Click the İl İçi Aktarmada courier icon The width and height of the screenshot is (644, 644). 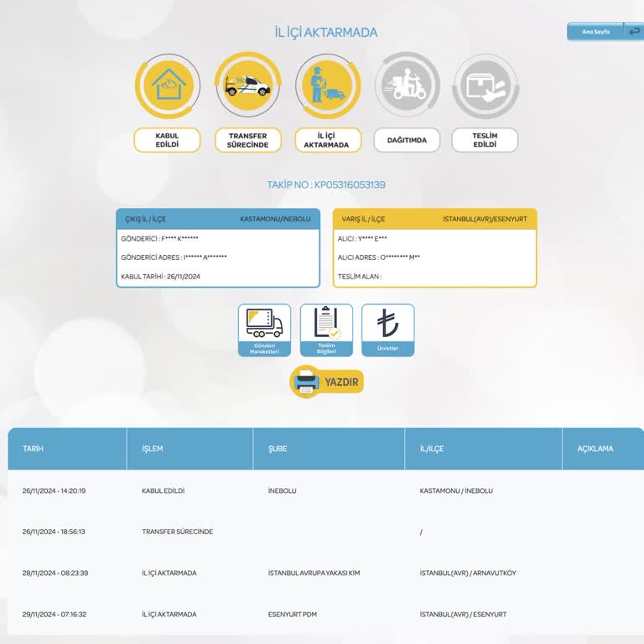(328, 86)
